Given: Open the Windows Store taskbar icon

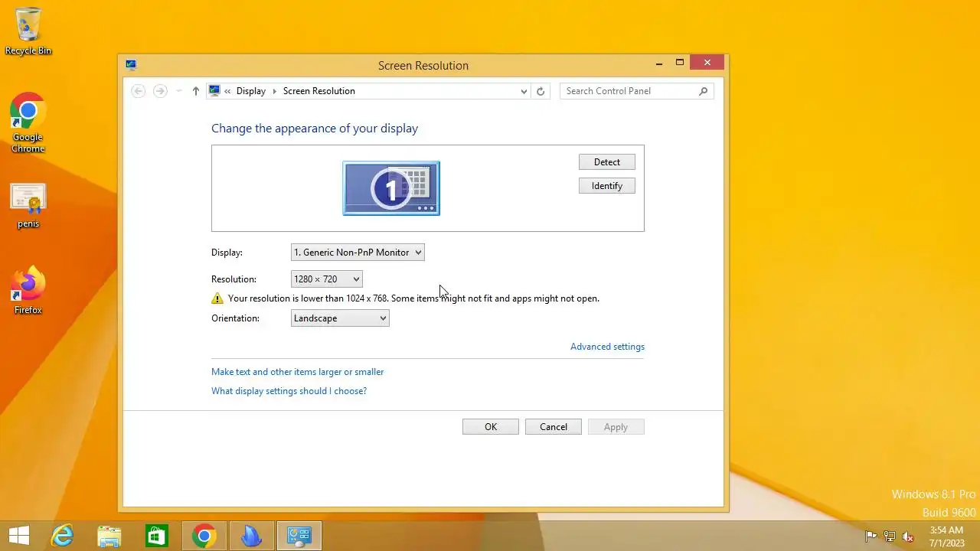Looking at the screenshot, I should pos(157,536).
